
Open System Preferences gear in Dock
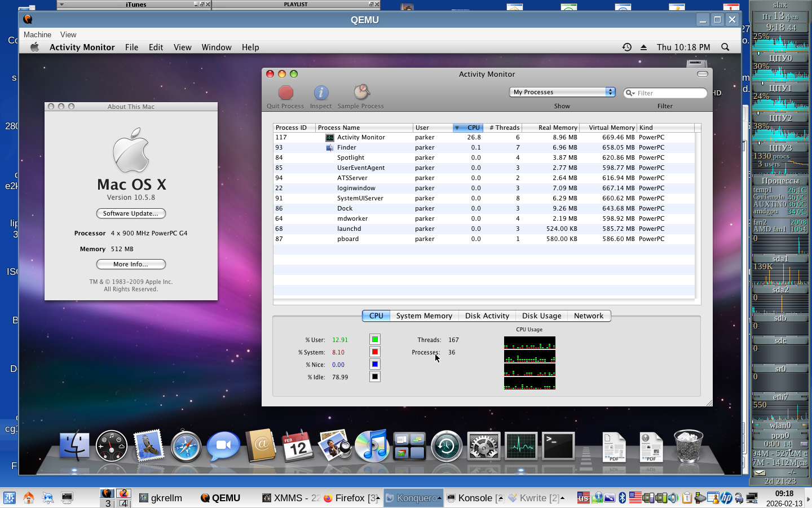(x=484, y=446)
